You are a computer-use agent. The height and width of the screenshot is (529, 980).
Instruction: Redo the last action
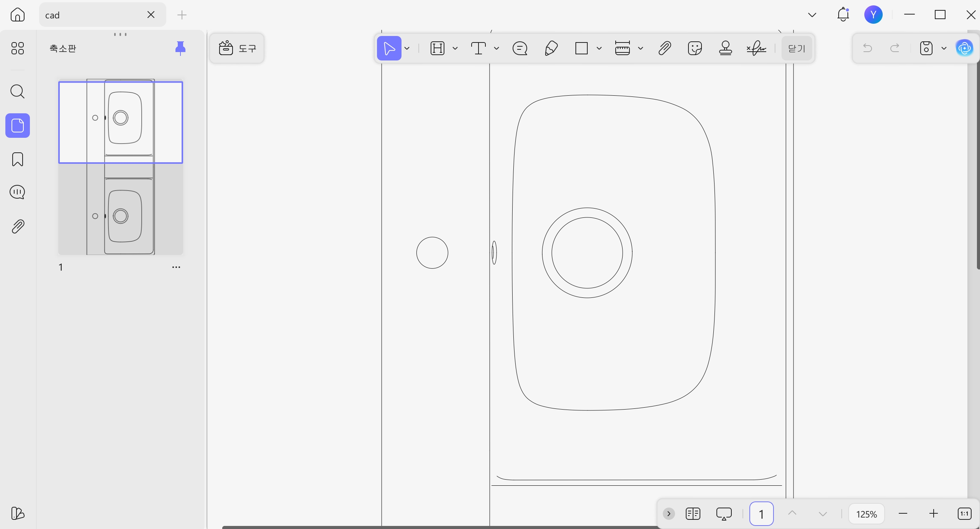(895, 48)
